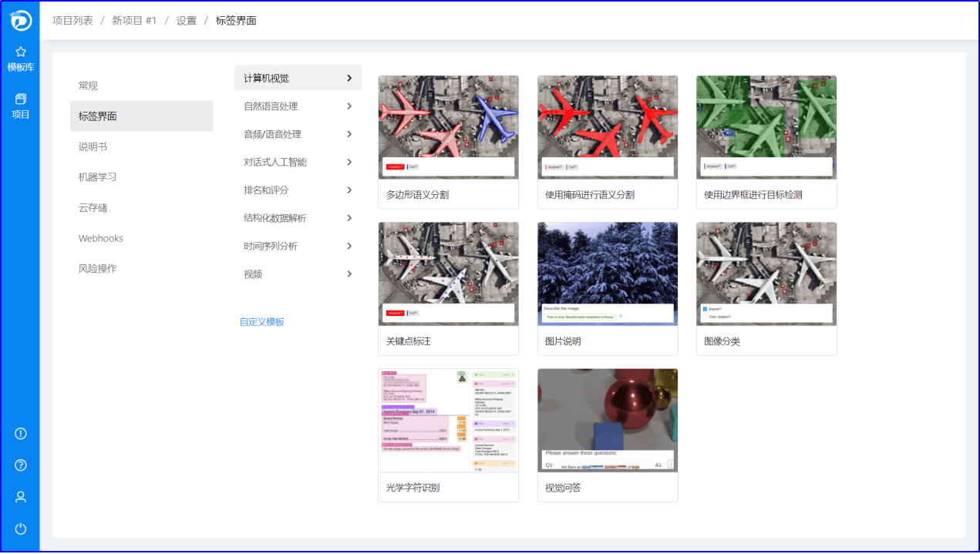Image resolution: width=980 pixels, height=554 pixels.
Task: Select the 标签界面 settings tab
Action: pyautogui.click(x=141, y=116)
